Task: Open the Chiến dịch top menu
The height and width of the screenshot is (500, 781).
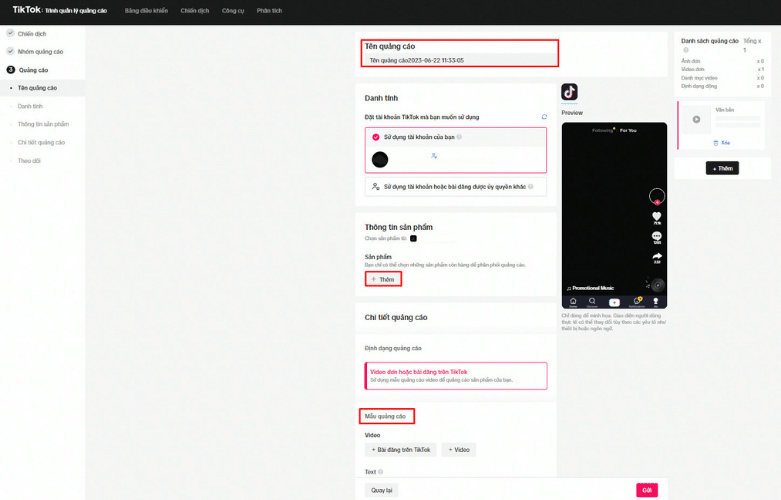Action: [195, 10]
